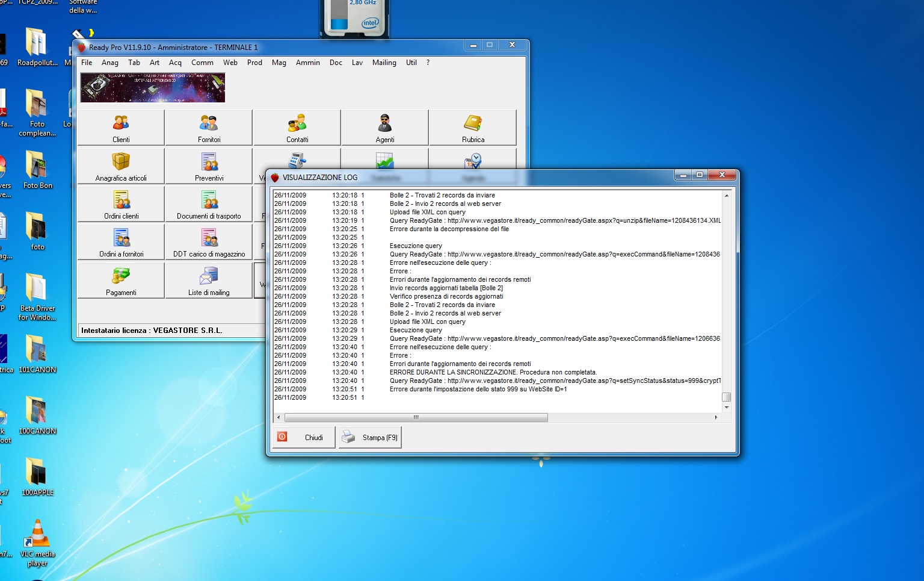924x581 pixels.
Task: Open the Anag menu
Action: [x=110, y=63]
